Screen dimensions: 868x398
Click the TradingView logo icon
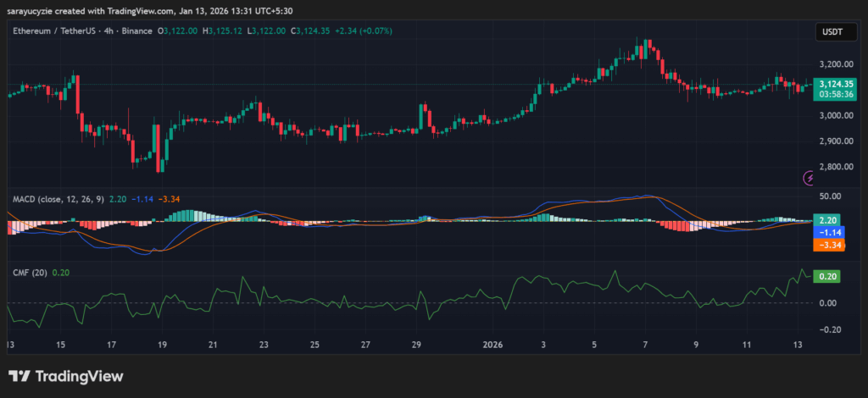[20, 376]
